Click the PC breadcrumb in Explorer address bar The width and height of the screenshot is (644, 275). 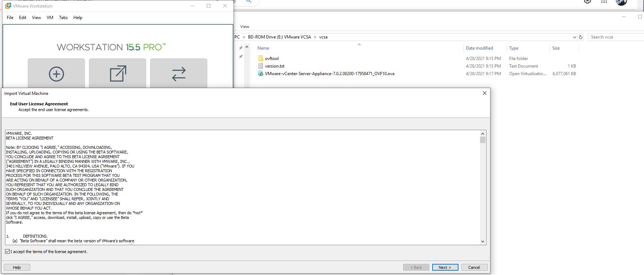[237, 37]
